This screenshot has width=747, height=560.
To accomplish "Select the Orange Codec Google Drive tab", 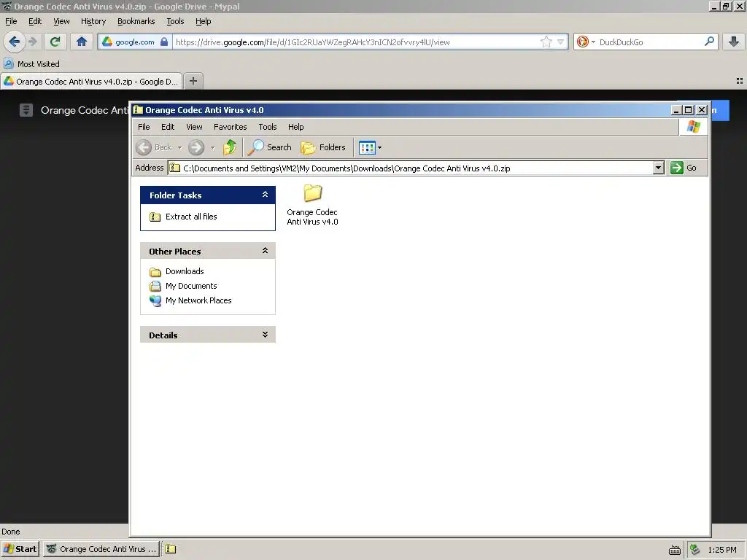I will click(x=91, y=82).
